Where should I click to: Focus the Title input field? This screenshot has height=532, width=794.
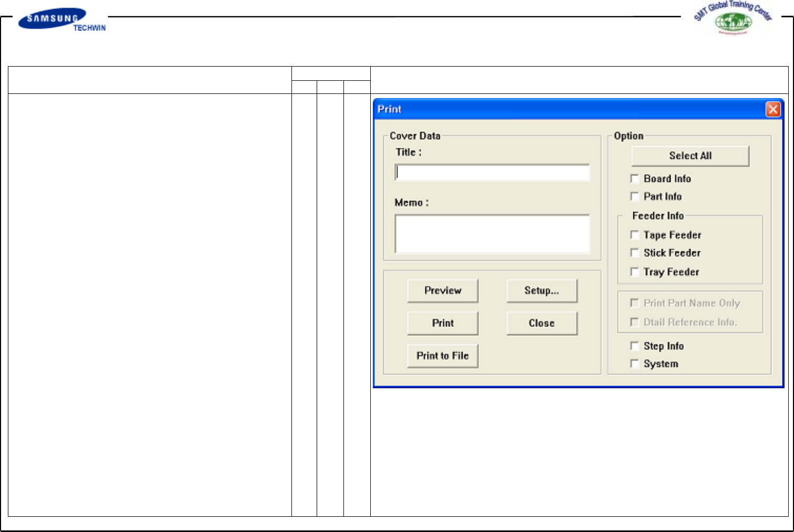493,173
